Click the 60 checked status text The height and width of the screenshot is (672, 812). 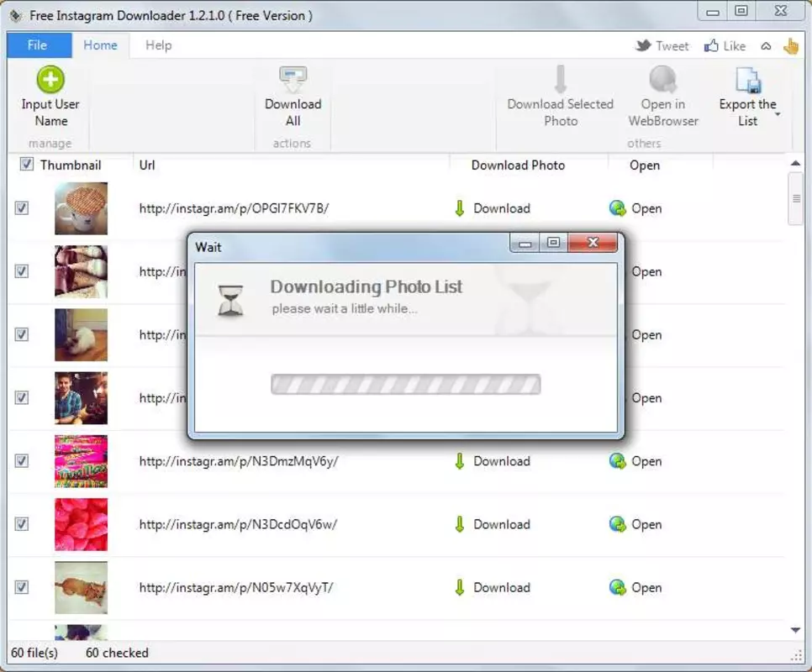(x=117, y=653)
